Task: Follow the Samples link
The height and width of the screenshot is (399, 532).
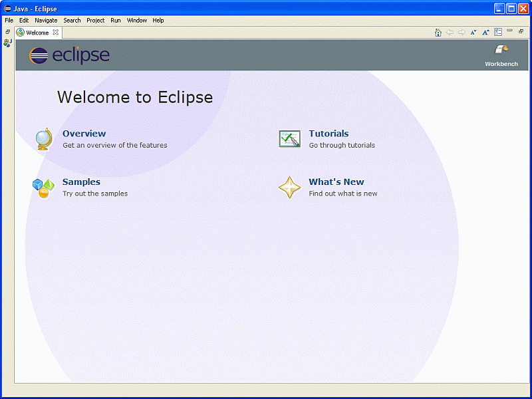Action: tap(81, 182)
